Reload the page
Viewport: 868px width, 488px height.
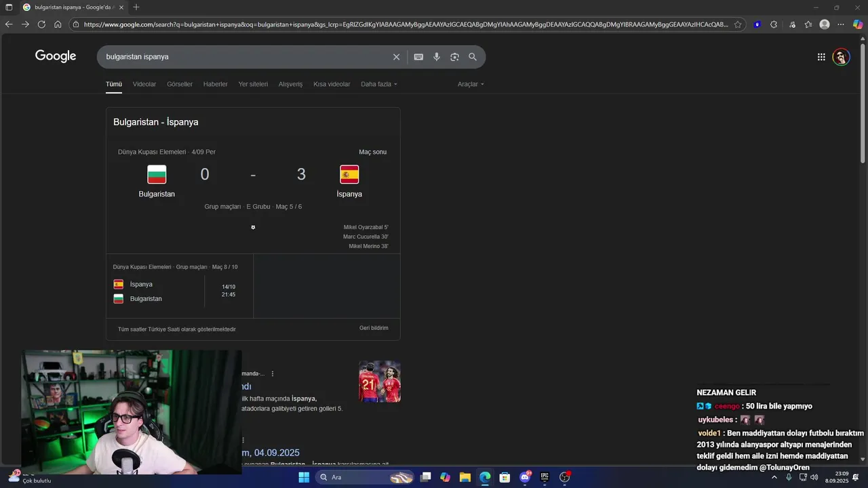click(41, 24)
